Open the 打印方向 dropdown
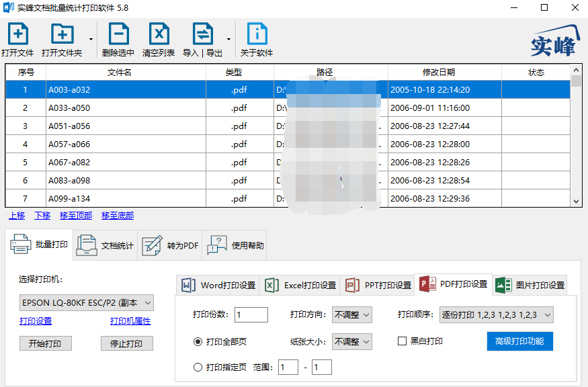 [x=351, y=314]
